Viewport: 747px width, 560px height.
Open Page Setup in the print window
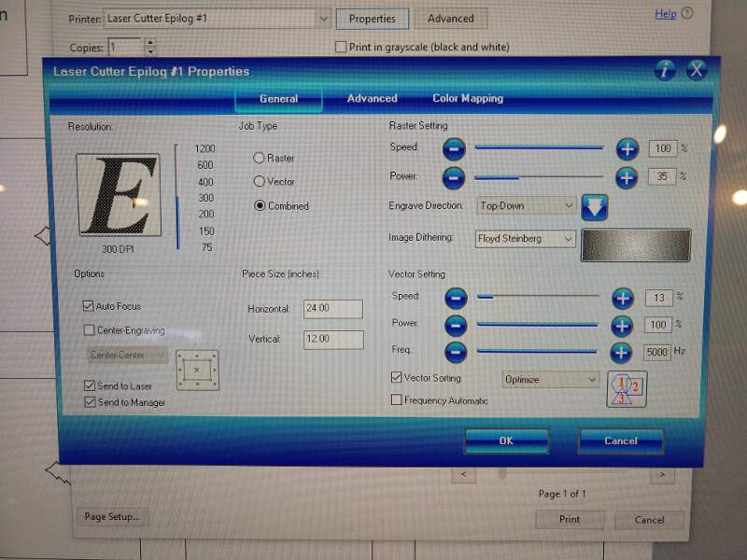[x=112, y=517]
